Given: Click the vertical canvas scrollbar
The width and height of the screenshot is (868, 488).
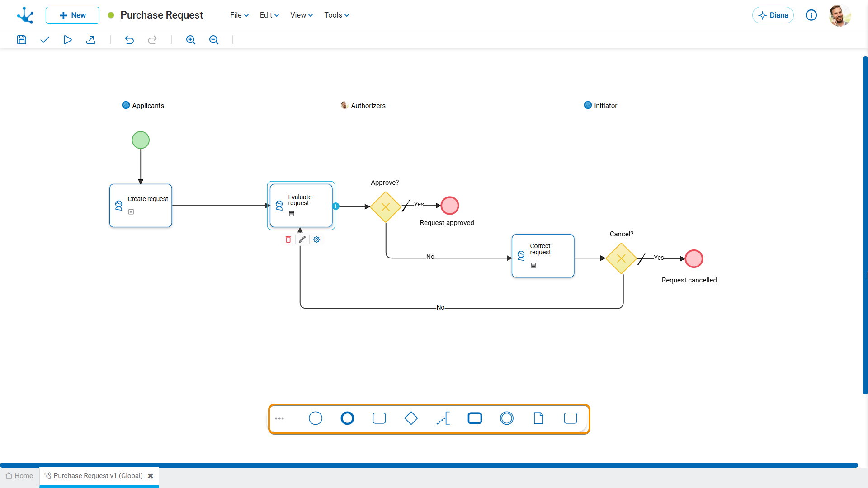Looking at the screenshot, I should coord(865,226).
